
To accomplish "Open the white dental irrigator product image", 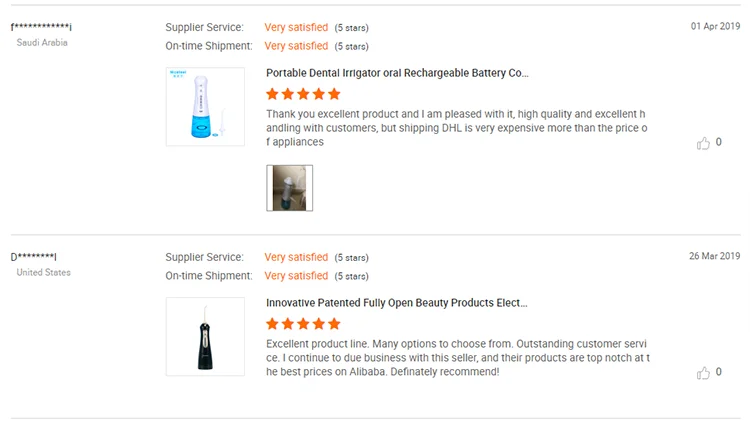I will point(205,107).
